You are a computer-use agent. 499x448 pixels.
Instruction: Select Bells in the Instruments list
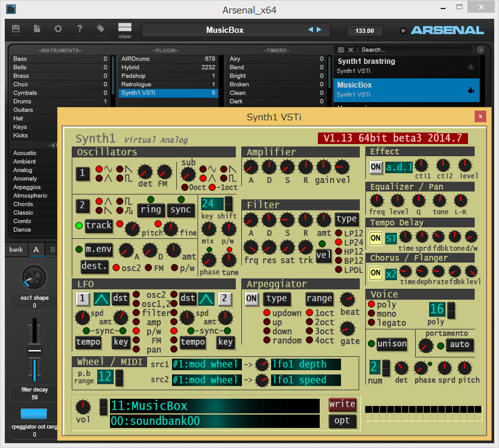pos(60,67)
